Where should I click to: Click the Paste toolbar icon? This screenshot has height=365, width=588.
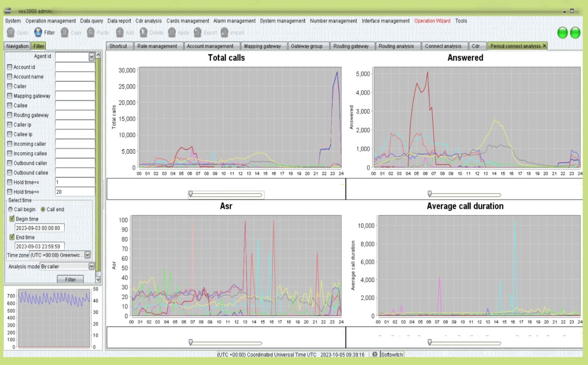point(91,32)
